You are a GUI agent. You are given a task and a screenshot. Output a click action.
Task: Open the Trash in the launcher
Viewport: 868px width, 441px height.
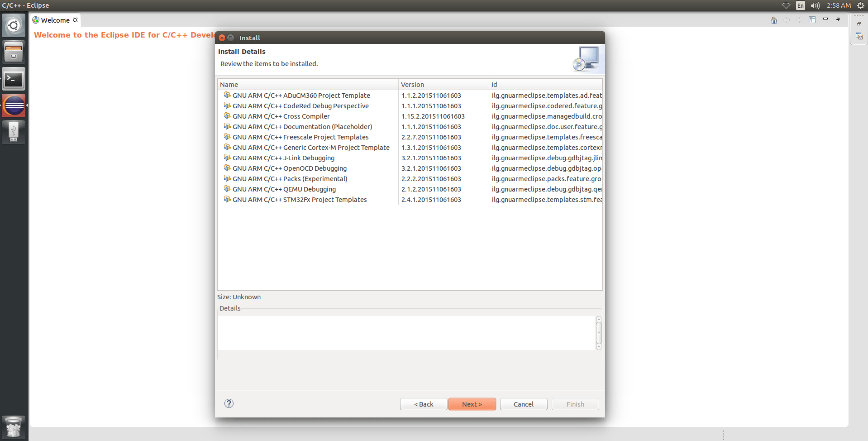[x=14, y=427]
